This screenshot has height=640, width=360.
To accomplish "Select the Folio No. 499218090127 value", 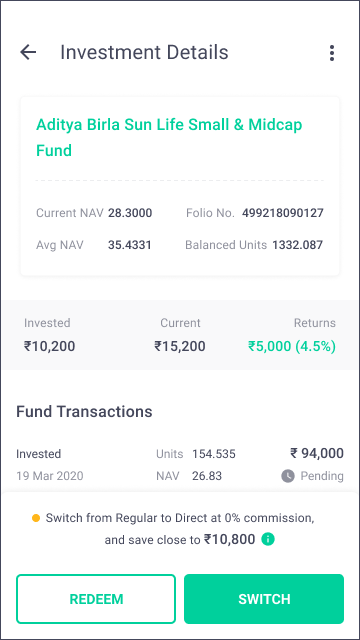I will click(282, 213).
